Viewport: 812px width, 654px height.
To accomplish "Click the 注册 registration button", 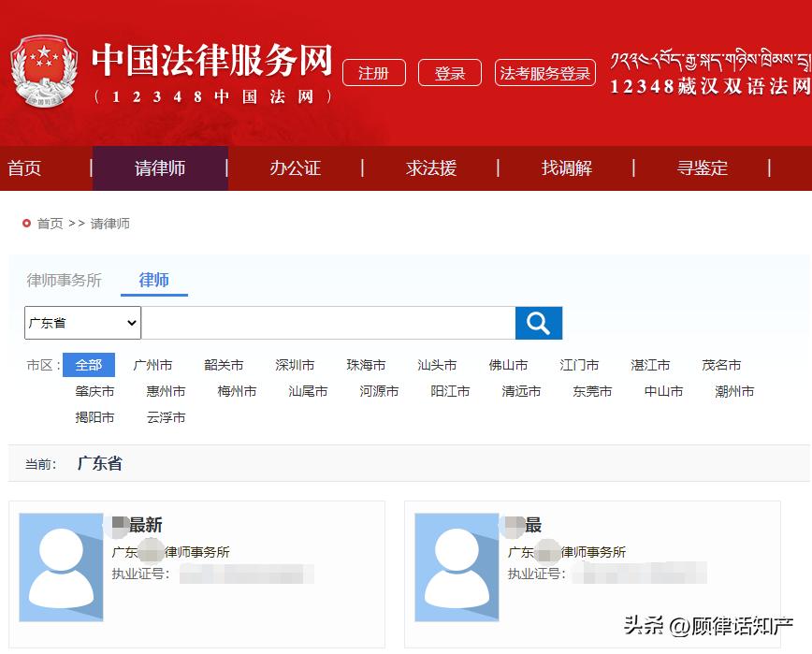I will [374, 72].
